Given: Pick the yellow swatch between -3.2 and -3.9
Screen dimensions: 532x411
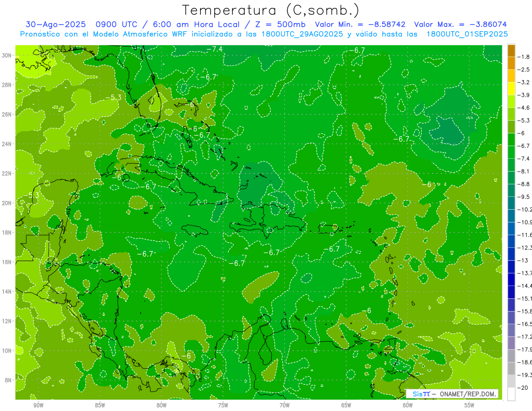Looking at the screenshot, I should [x=511, y=88].
